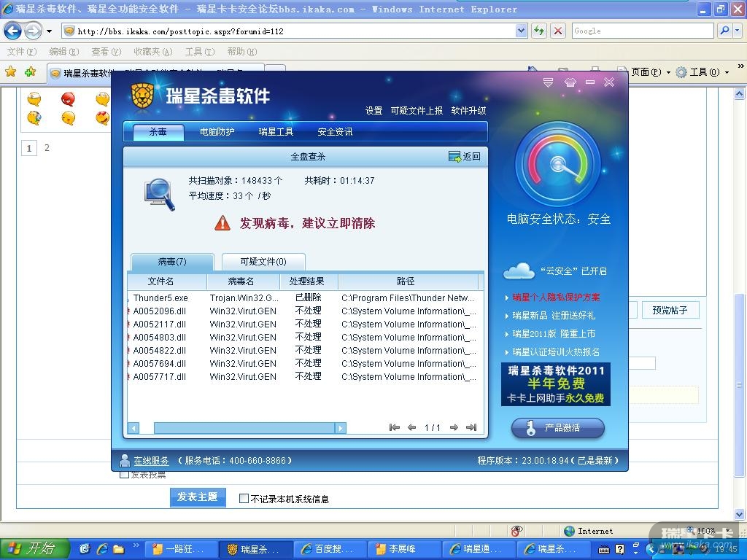Viewport: 747px width, 560px height.
Task: Open the recent pages dropdown arrow
Action: click(x=49, y=31)
